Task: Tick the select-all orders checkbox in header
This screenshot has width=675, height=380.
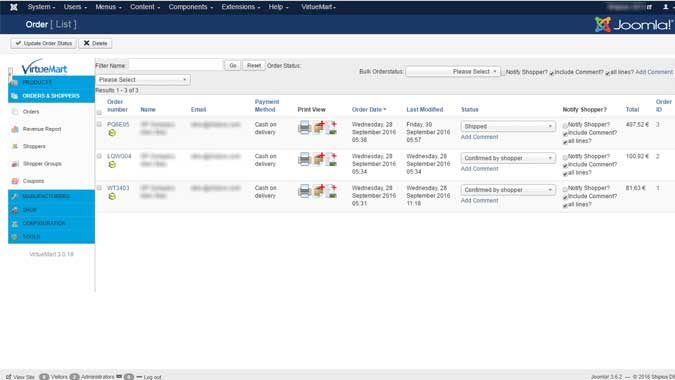Action: (x=99, y=113)
